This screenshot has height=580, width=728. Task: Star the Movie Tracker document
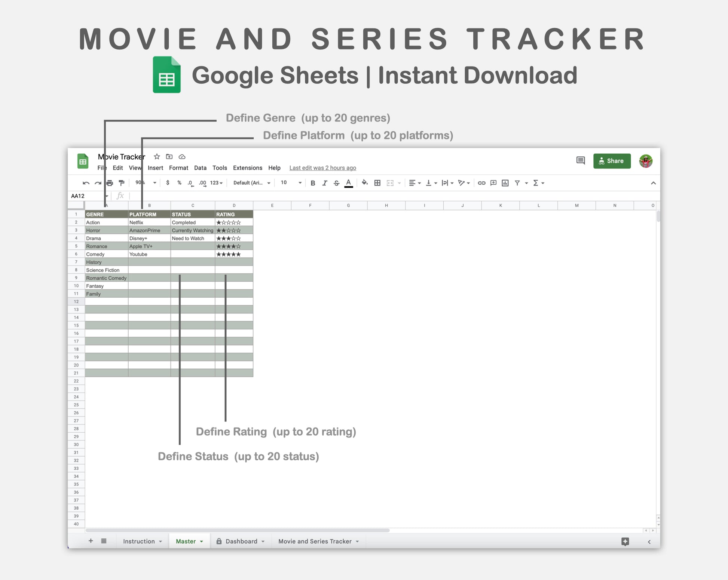[157, 157]
